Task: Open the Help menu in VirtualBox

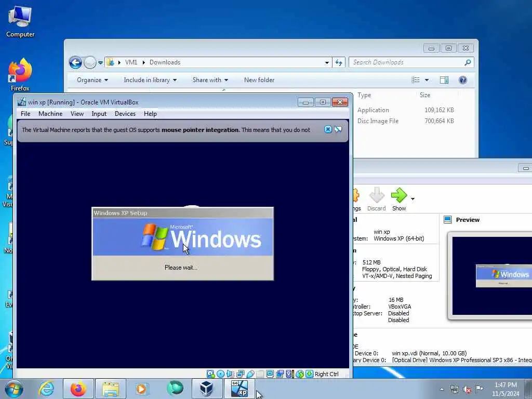Action: 150,114
